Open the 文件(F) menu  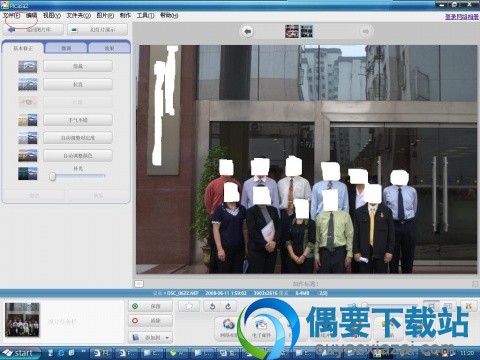(11, 15)
